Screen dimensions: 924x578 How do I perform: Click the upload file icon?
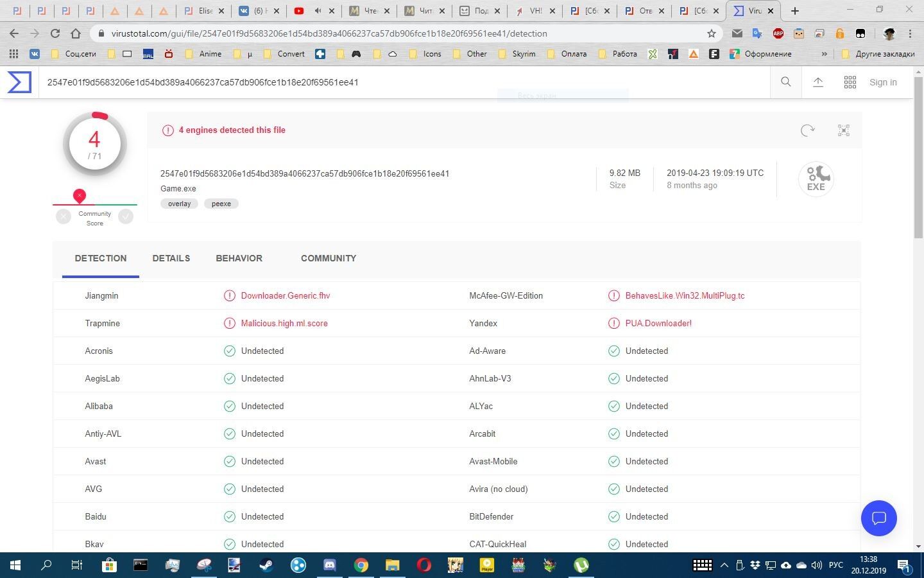coord(818,82)
